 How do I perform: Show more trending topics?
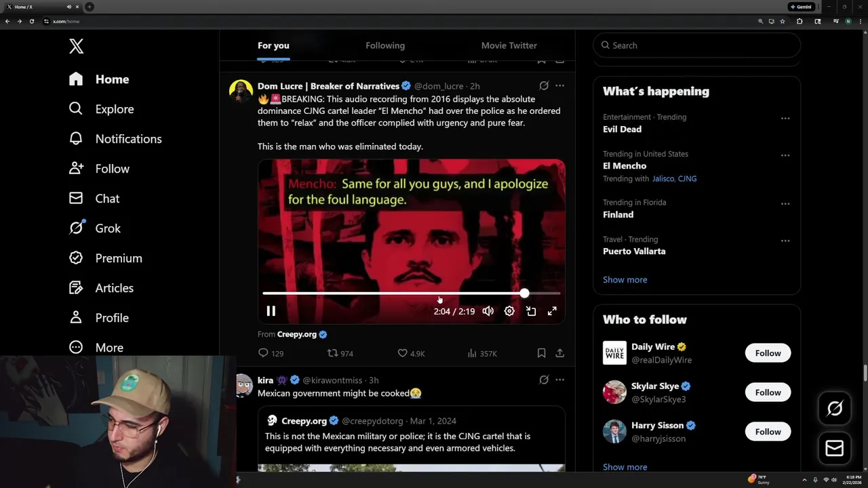click(625, 279)
